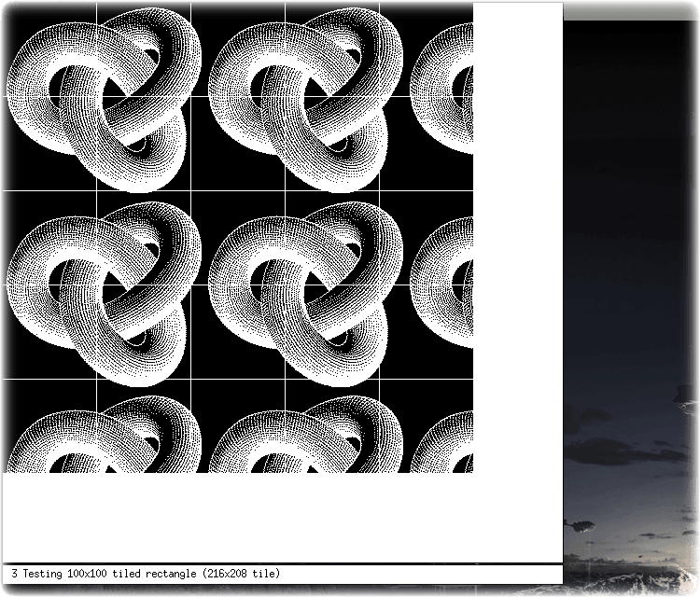Click the gray clouds on the desktop wallpaper
This screenshot has width=700, height=597.
coord(625,451)
